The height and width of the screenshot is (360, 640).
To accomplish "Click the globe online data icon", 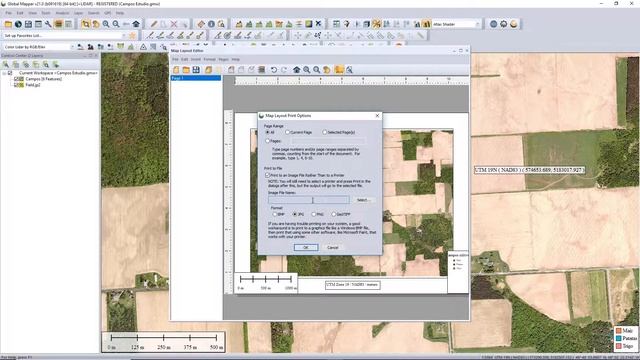I will click(x=18, y=24).
